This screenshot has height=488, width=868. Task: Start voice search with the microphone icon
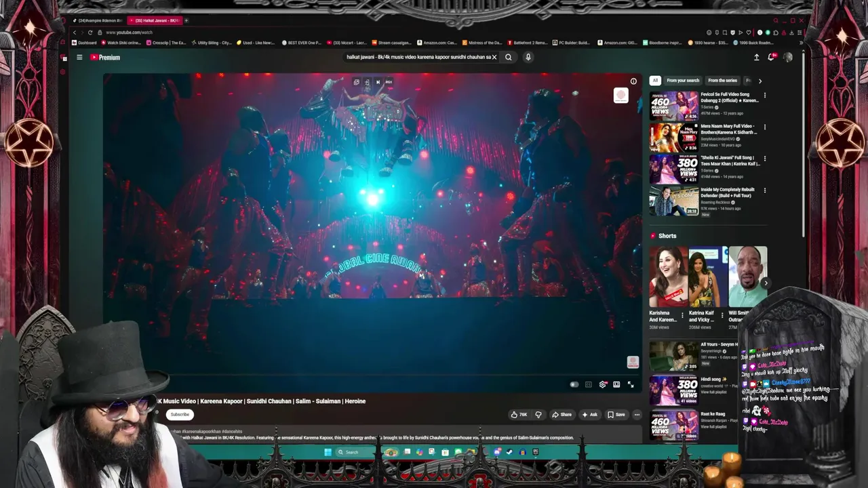[528, 57]
